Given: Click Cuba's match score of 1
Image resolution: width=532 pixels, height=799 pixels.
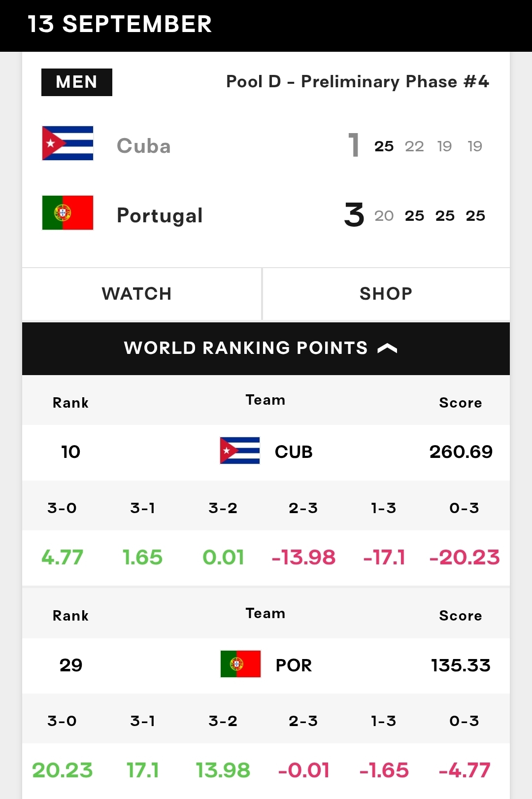Looking at the screenshot, I should click(354, 145).
